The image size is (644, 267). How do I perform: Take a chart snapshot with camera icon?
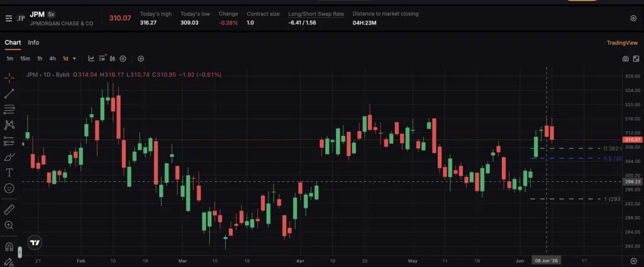click(x=625, y=59)
